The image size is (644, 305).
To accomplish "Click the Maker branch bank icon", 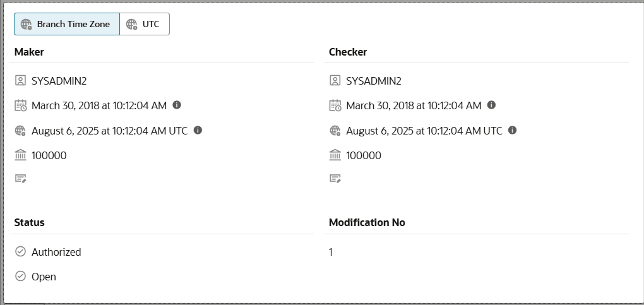I will click(20, 155).
